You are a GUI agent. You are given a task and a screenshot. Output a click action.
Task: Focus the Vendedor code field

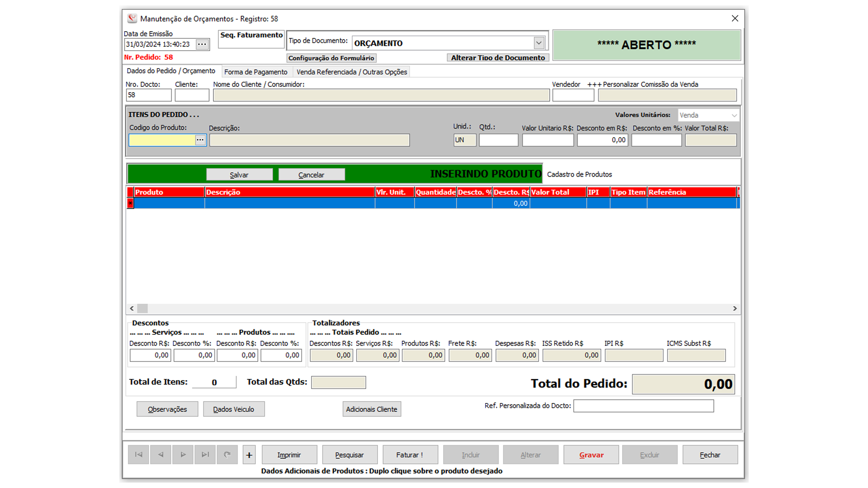pyautogui.click(x=573, y=95)
